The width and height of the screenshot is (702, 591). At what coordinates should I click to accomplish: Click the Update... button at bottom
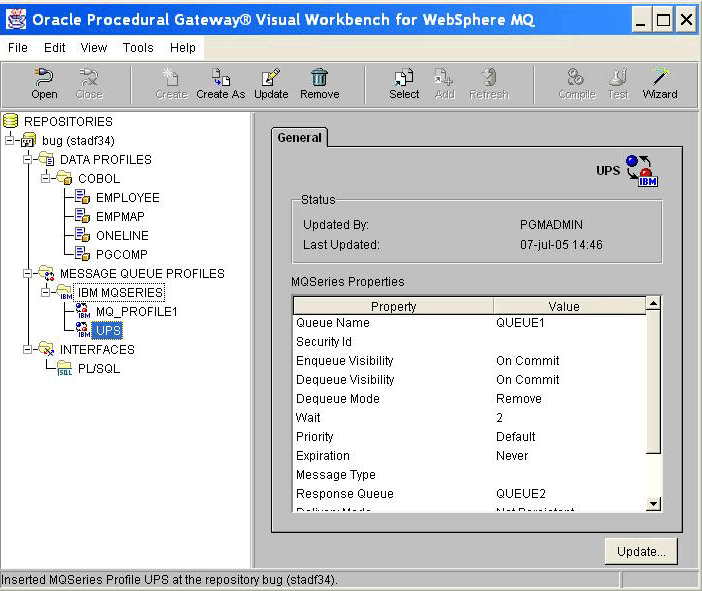click(x=641, y=551)
